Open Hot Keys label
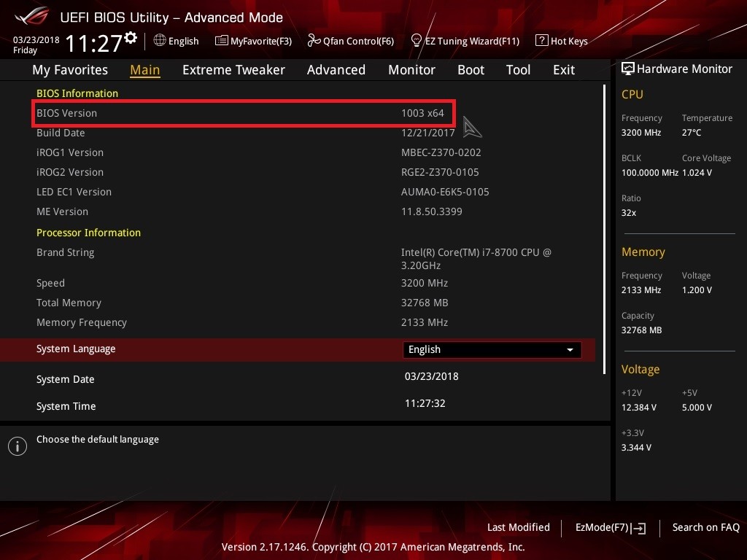The width and height of the screenshot is (747, 560). (569, 41)
